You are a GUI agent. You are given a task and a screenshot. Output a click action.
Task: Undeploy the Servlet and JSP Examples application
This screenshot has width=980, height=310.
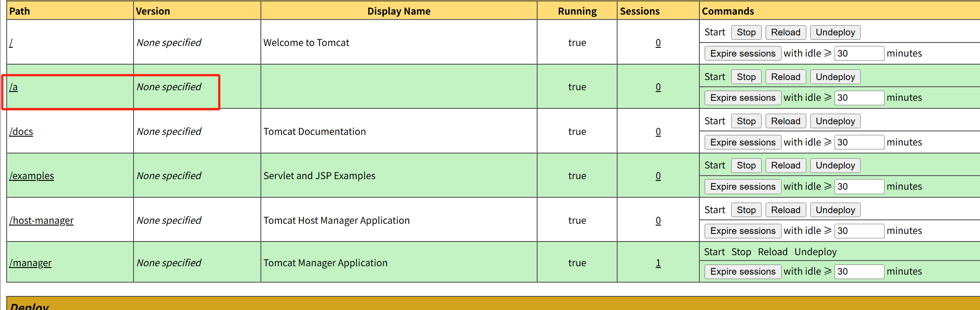pos(835,165)
